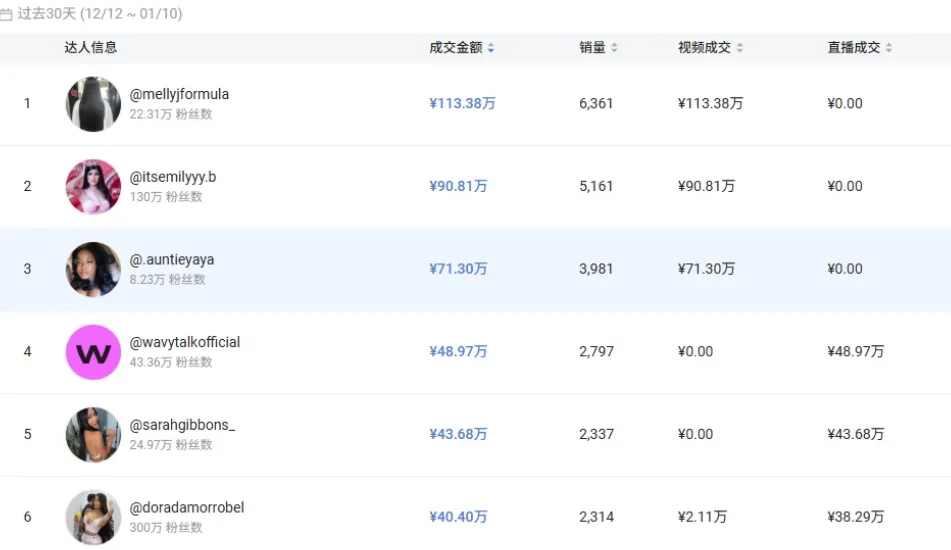Open @mellyjformula creator link

(x=179, y=94)
